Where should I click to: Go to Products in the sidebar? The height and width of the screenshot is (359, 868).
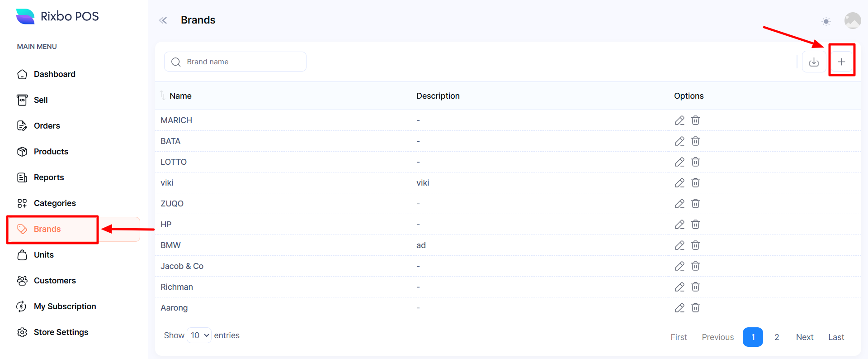coord(51,152)
